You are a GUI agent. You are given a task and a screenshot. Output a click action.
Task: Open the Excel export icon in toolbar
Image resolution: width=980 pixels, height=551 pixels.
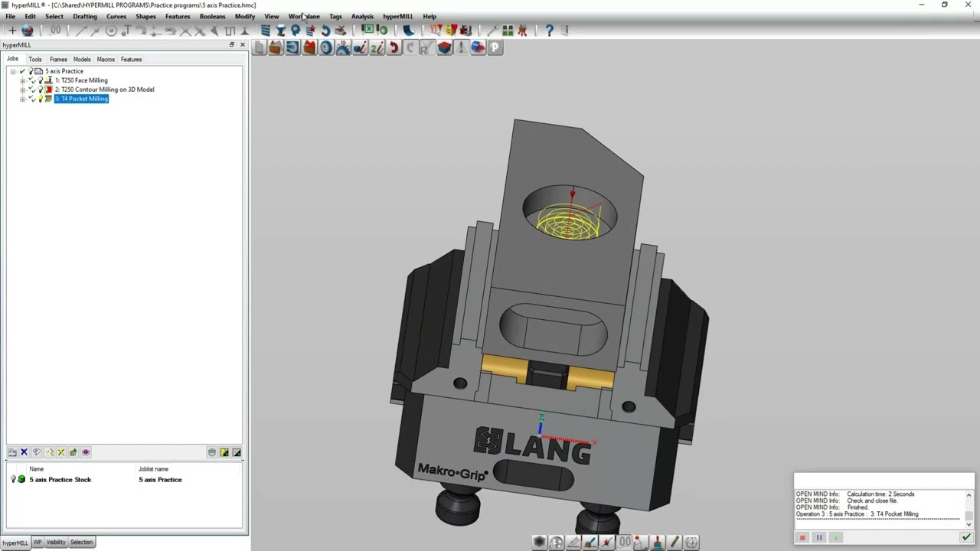click(x=368, y=31)
